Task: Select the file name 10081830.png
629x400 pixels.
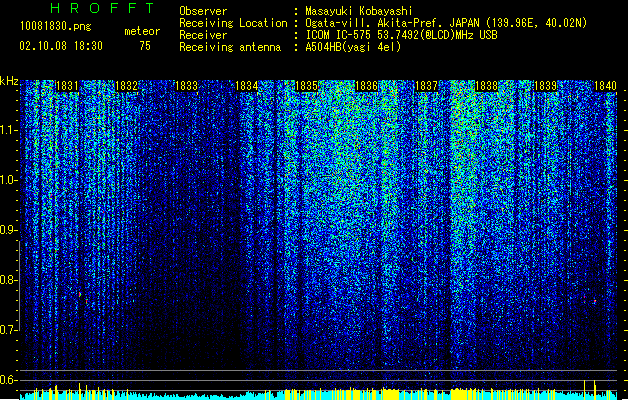Action: coord(56,26)
